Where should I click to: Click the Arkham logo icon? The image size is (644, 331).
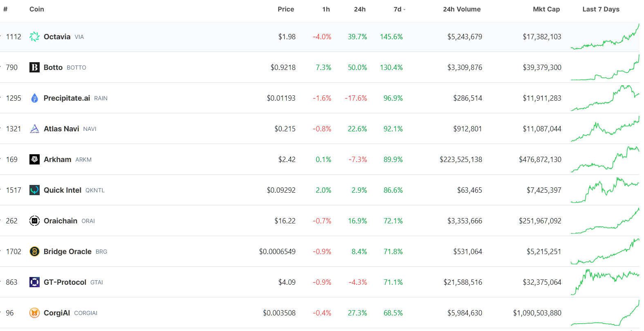[34, 160]
